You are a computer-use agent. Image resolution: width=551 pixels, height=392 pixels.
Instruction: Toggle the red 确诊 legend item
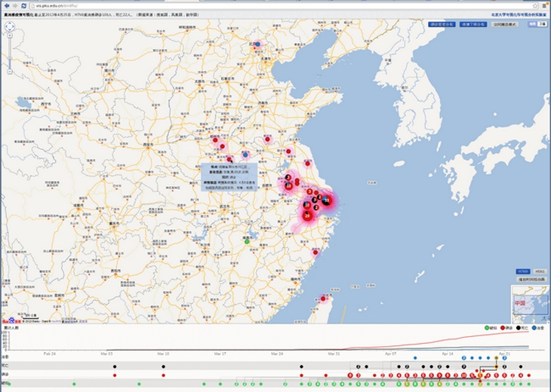click(506, 328)
